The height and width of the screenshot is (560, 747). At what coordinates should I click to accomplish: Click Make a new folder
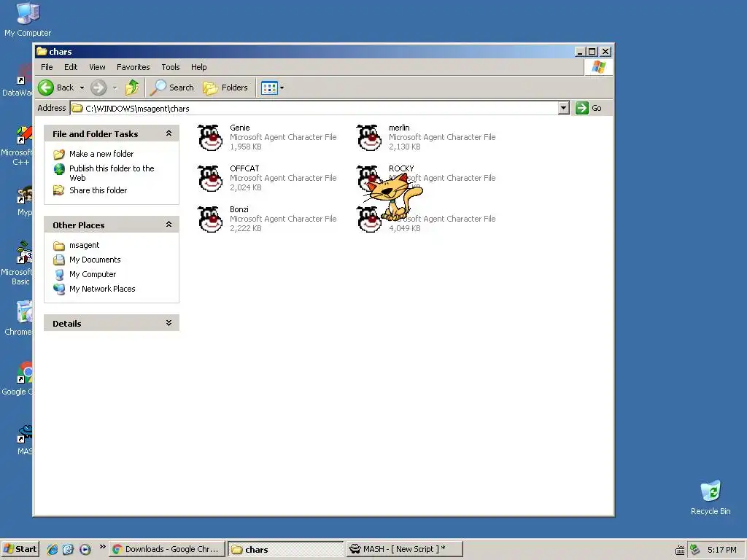(x=101, y=154)
